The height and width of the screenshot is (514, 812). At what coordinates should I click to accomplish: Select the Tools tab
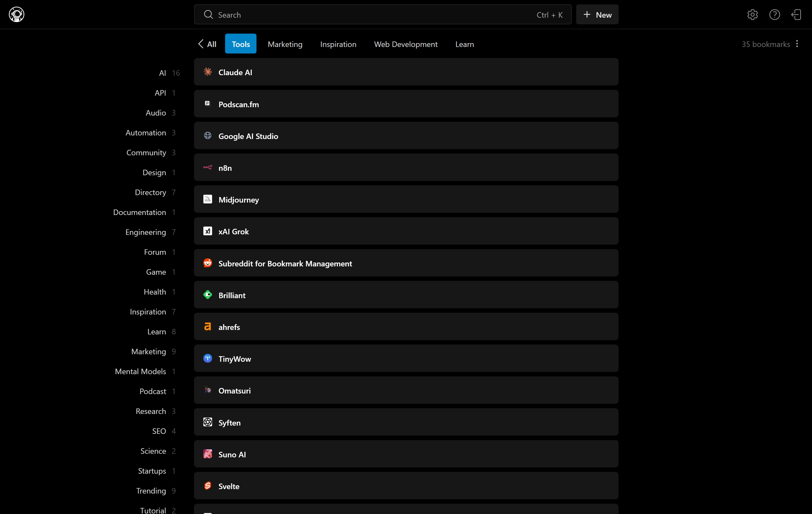pyautogui.click(x=241, y=44)
